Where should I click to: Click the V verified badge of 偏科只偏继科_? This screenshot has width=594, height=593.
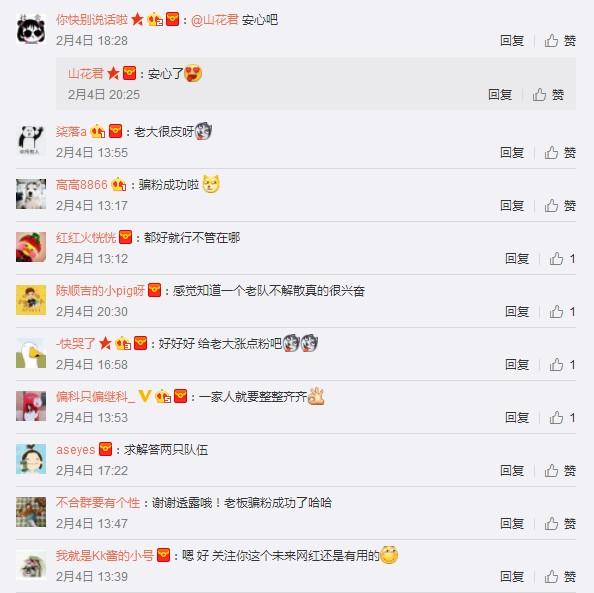click(x=145, y=396)
